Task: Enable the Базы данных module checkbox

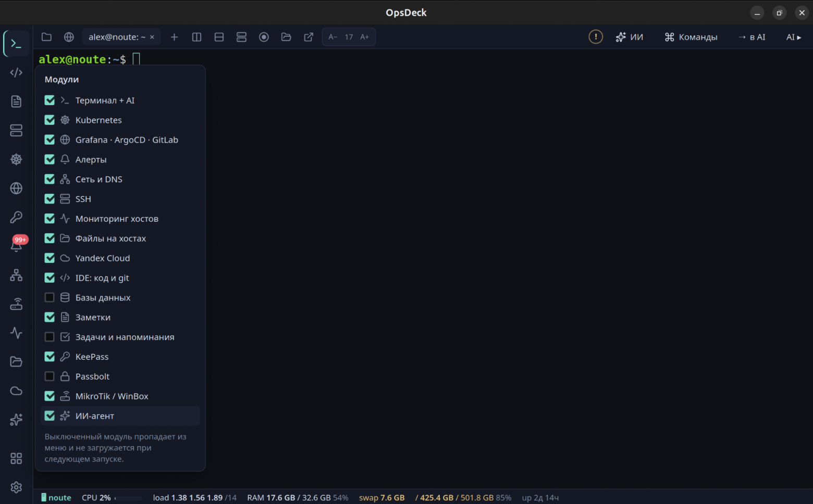Action: (50, 297)
